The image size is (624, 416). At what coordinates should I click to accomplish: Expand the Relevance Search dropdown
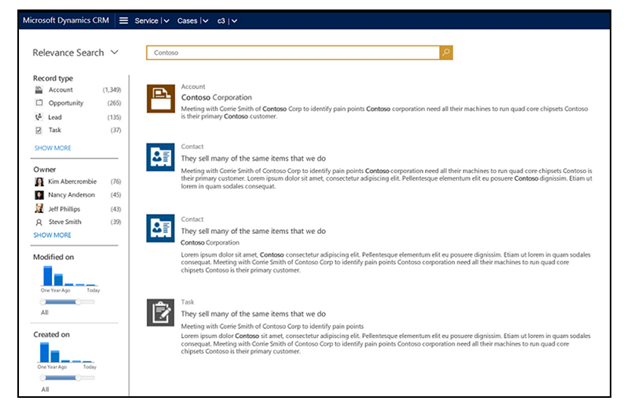click(x=115, y=52)
